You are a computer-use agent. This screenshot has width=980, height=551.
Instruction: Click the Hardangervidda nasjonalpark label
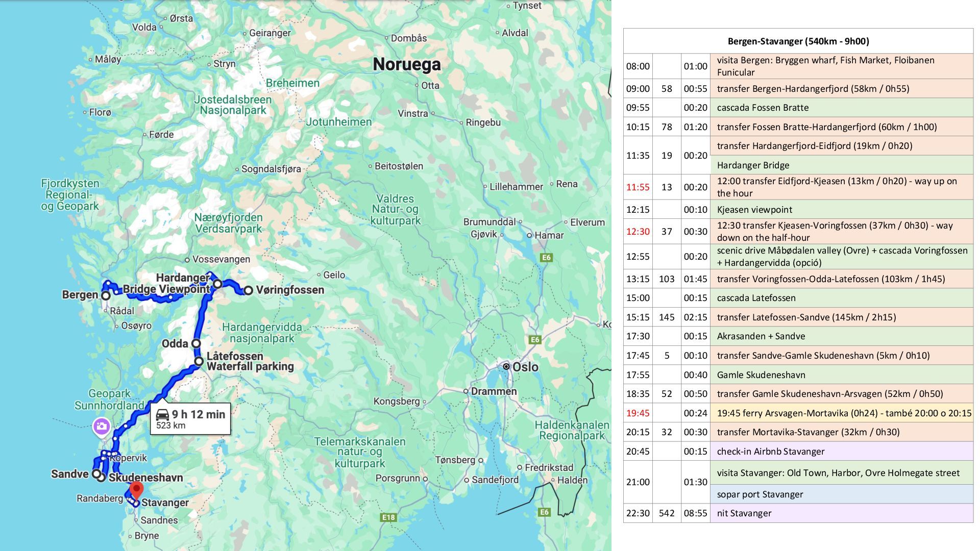[x=262, y=333]
